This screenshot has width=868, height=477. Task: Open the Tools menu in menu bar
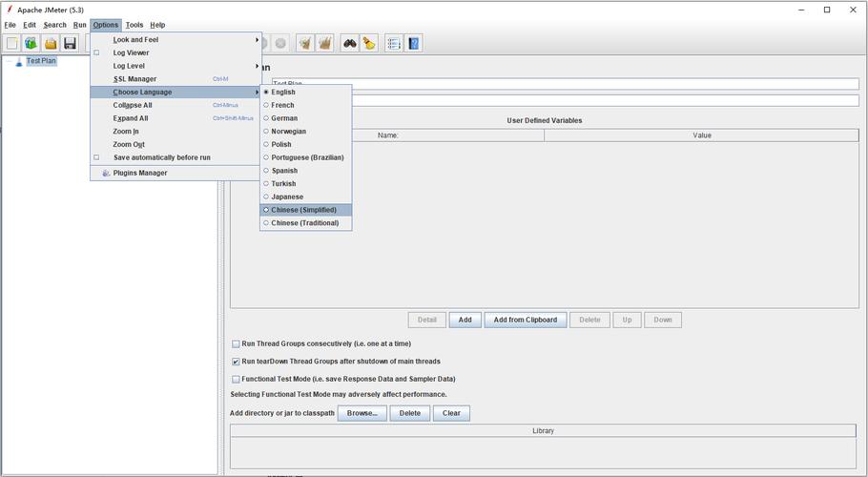point(134,25)
